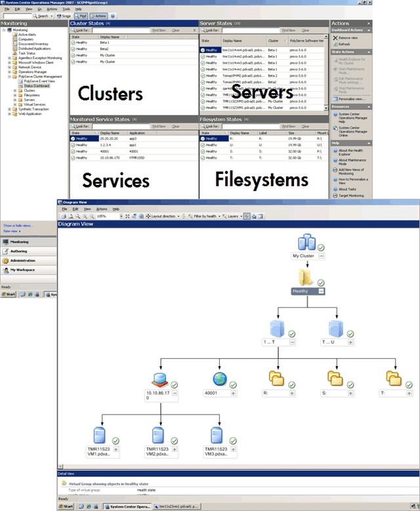
Task: Select the TMR11S23 VM1 server icon
Action: click(100, 435)
